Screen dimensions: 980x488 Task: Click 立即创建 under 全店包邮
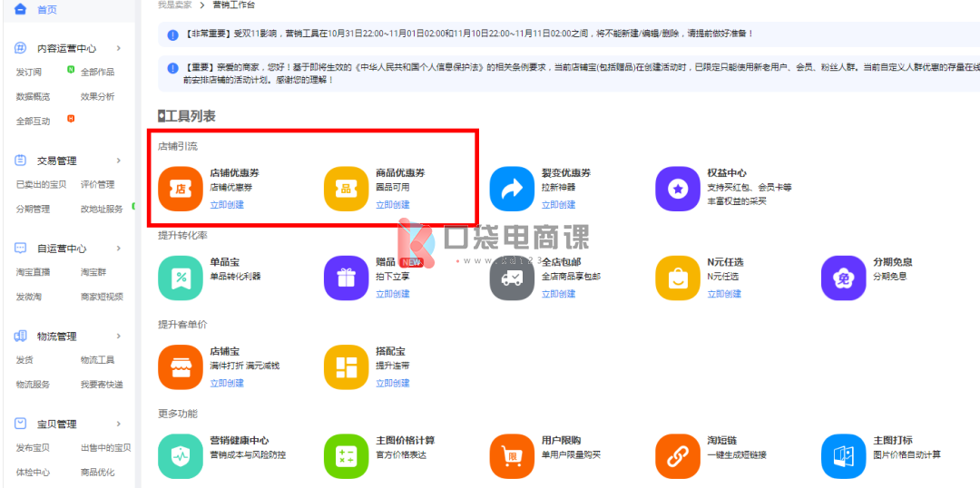click(x=558, y=294)
